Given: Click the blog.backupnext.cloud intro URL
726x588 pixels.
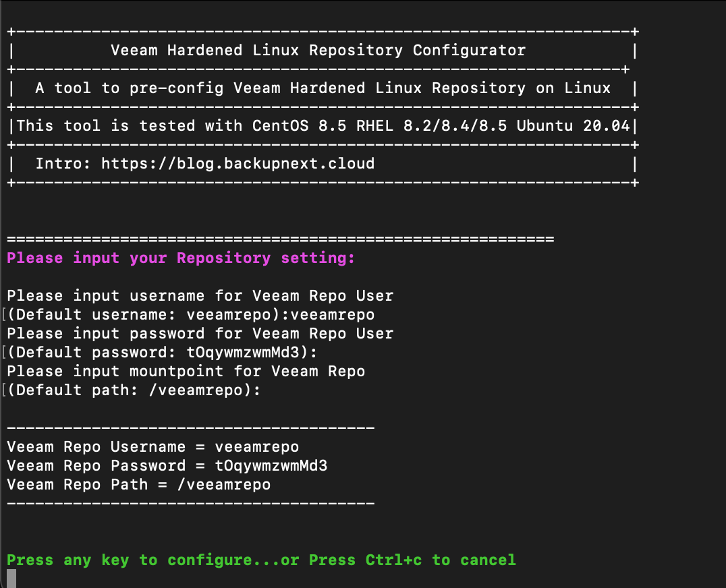Looking at the screenshot, I should pos(238,164).
